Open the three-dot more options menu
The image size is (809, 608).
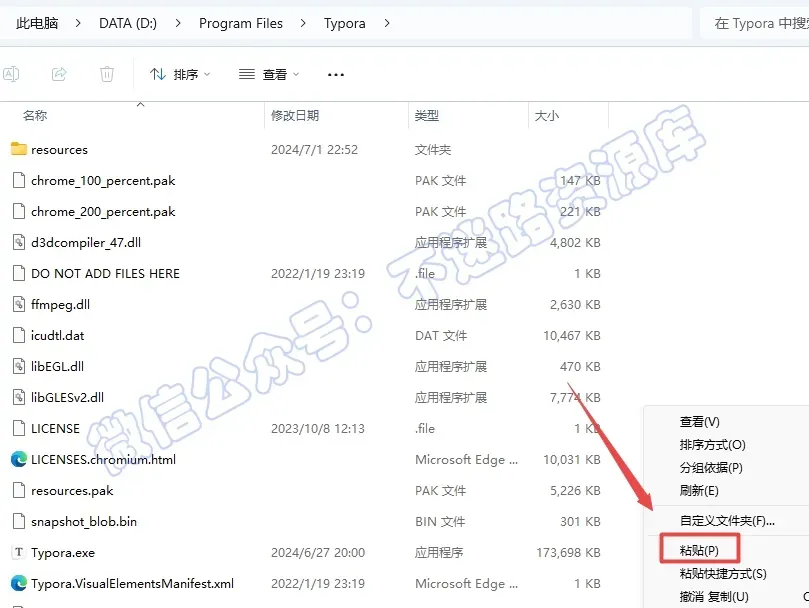[x=336, y=75]
